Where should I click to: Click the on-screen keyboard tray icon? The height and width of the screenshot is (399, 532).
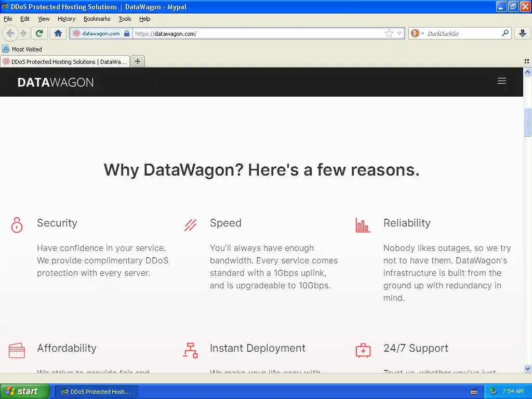coord(474,392)
